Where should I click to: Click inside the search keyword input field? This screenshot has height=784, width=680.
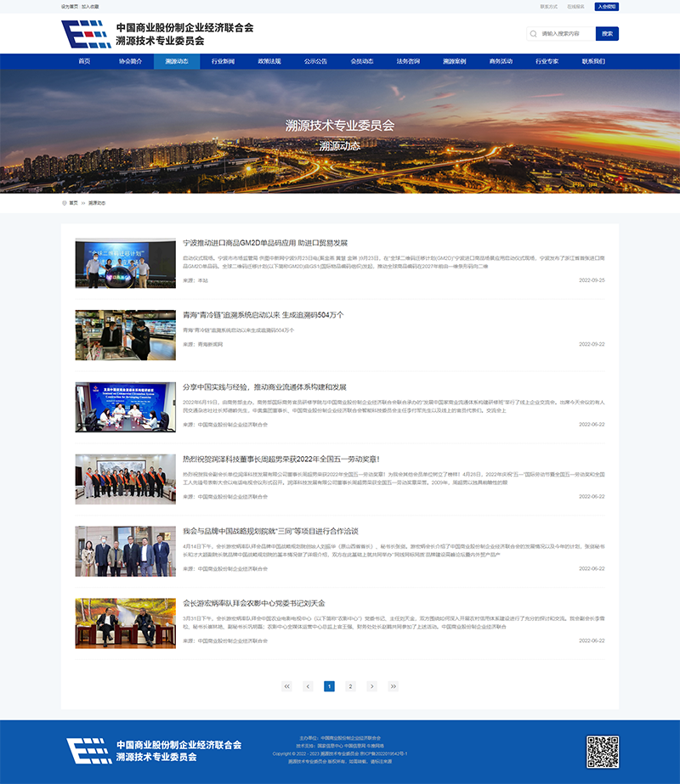pyautogui.click(x=564, y=34)
